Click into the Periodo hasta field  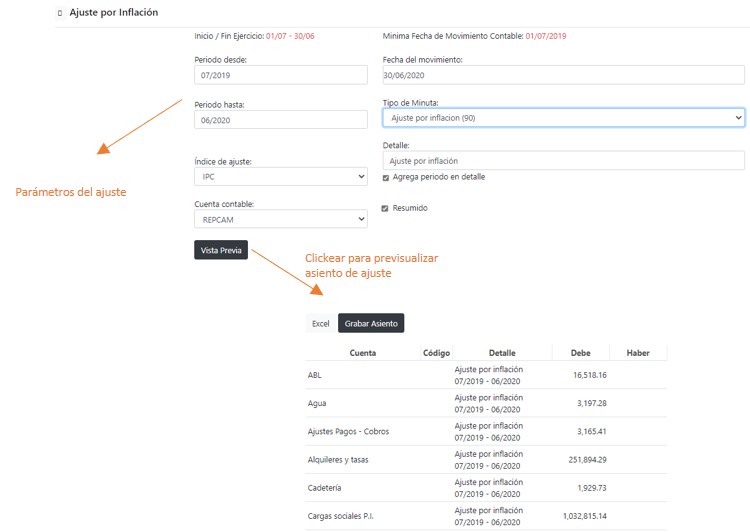pyautogui.click(x=281, y=120)
